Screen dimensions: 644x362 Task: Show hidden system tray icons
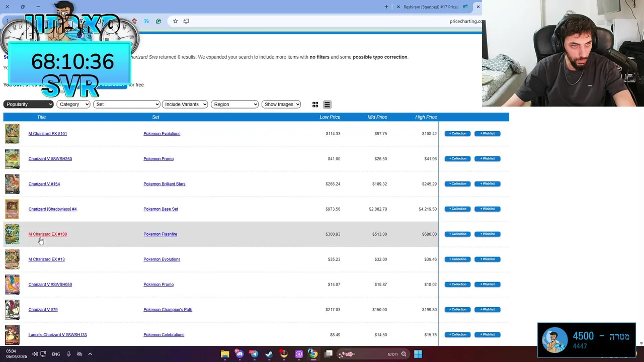pos(90,354)
